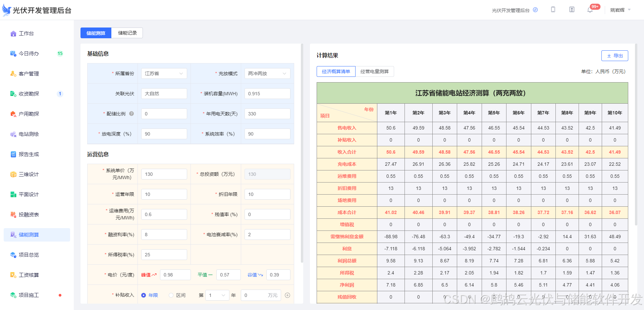644x310 pixels.
Task: Open the 所属省份 dropdown showing 江苏省
Action: [164, 73]
